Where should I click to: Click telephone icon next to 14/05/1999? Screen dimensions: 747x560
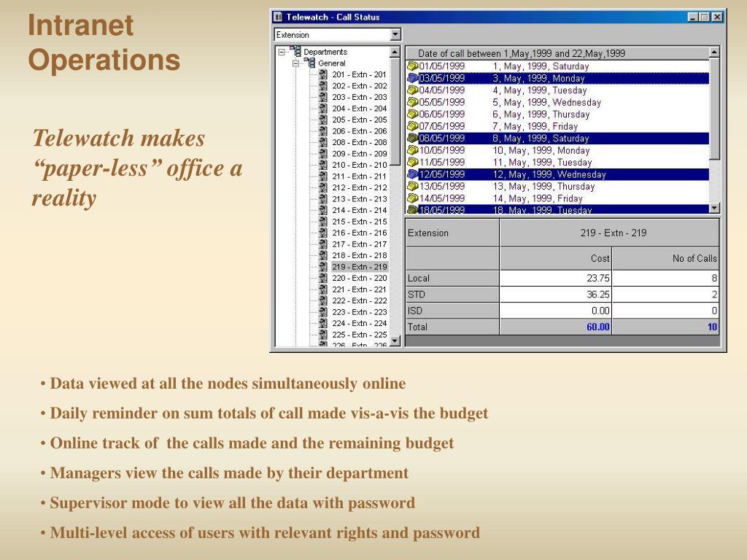(x=413, y=198)
